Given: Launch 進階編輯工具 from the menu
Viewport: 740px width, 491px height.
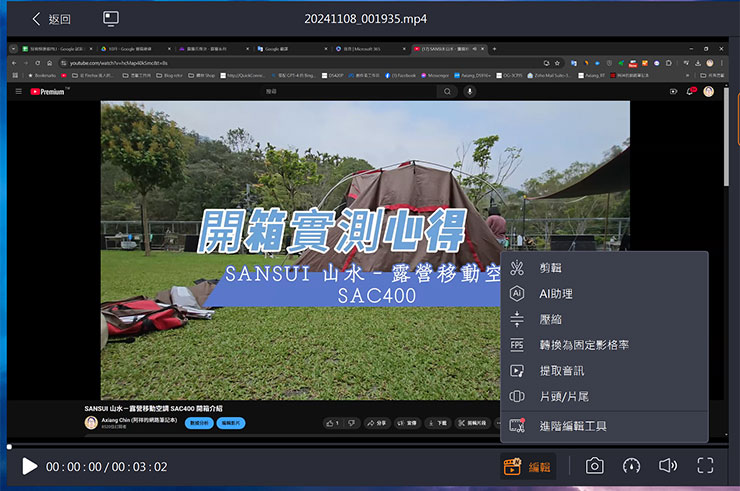Looking at the screenshot, I should pyautogui.click(x=604, y=426).
